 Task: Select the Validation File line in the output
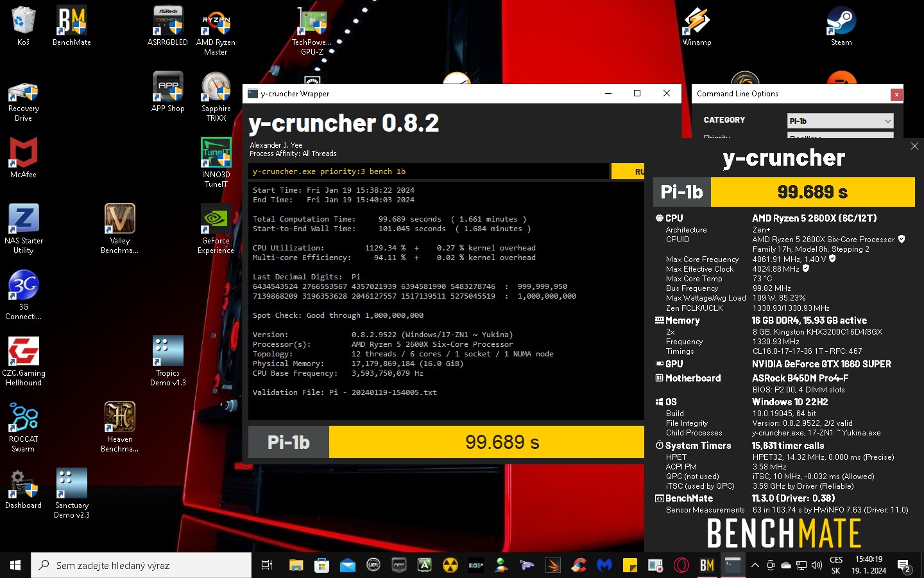(x=345, y=392)
